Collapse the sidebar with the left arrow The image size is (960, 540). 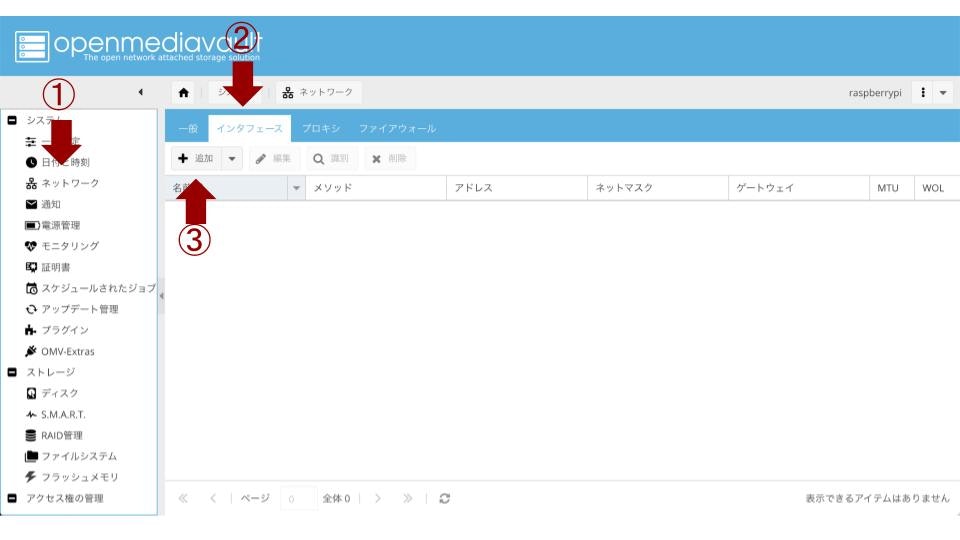[x=141, y=92]
